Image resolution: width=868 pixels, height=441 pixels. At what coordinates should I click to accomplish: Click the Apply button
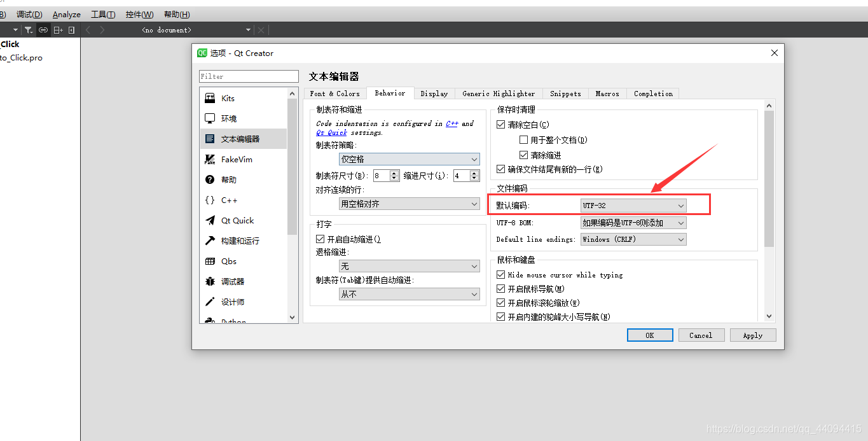click(x=753, y=335)
